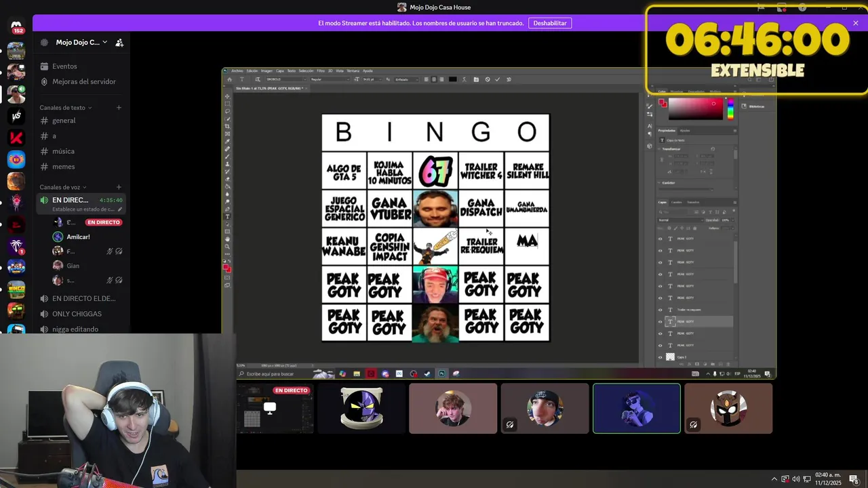Toggle type layer filter in Layers panel
The height and width of the screenshot is (488, 868).
pyautogui.click(x=710, y=212)
